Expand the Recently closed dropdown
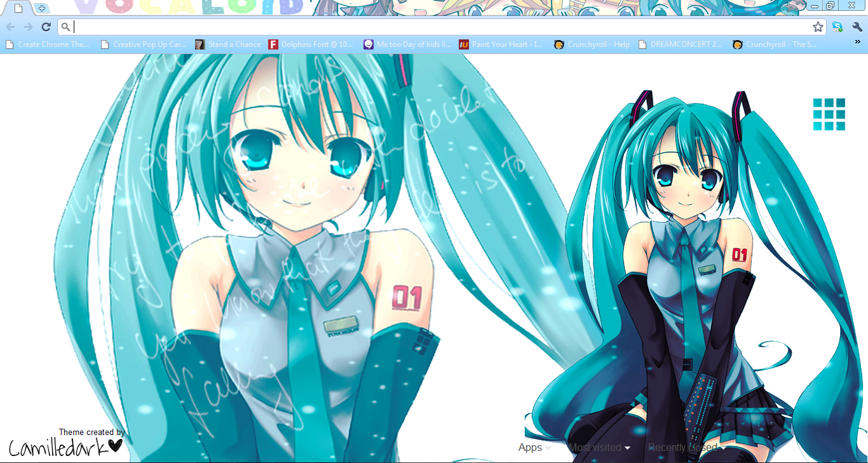Image resolution: width=868 pixels, height=463 pixels. (686, 448)
